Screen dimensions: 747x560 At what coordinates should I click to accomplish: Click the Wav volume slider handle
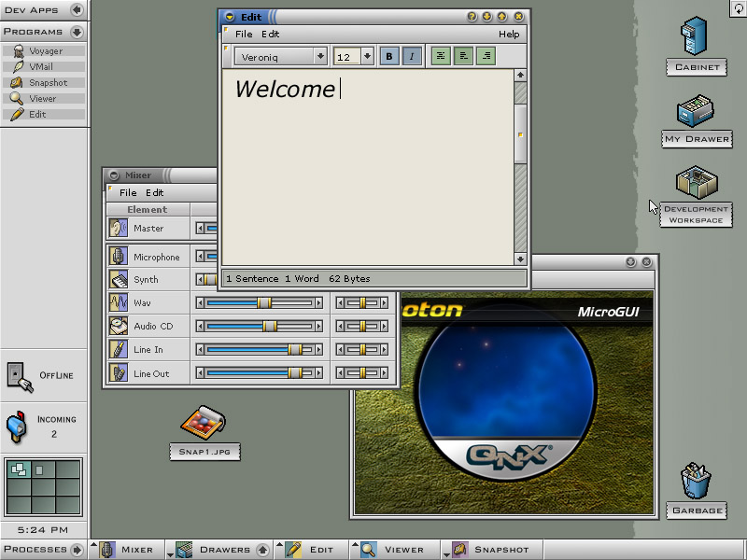coord(264,302)
